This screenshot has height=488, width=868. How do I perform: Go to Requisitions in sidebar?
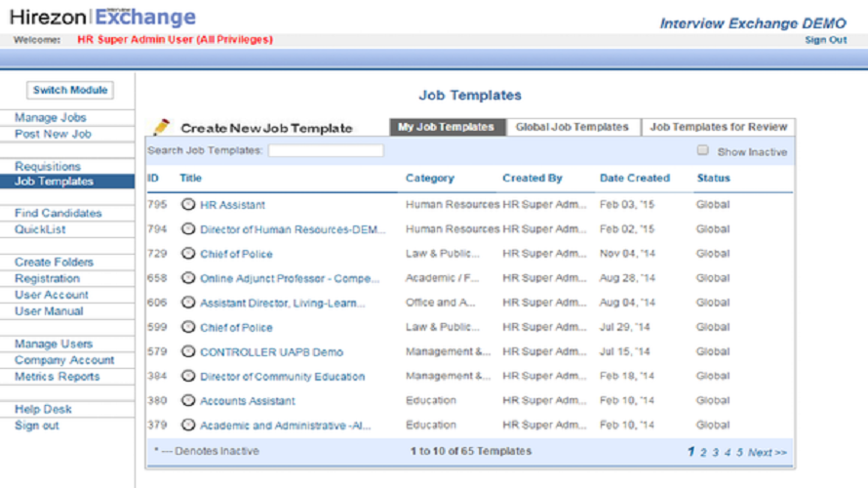click(x=48, y=166)
